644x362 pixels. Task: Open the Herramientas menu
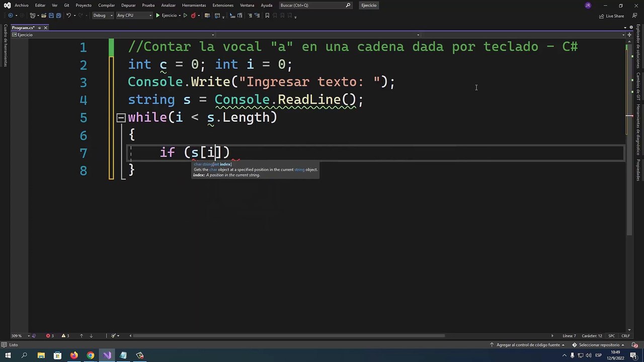(194, 5)
